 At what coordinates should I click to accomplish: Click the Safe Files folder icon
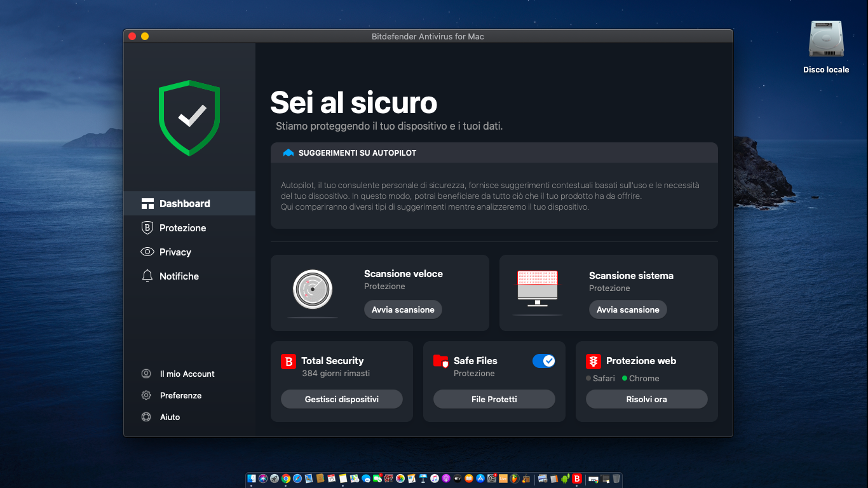click(441, 362)
